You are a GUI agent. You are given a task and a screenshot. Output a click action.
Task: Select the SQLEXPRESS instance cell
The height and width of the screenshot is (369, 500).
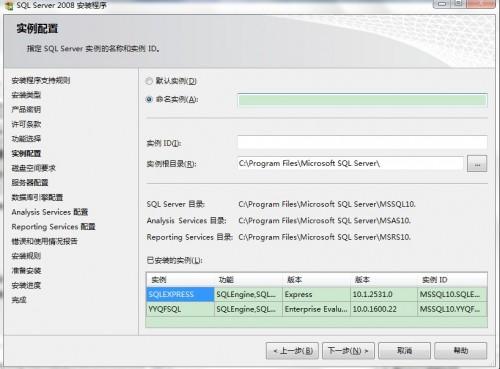180,294
